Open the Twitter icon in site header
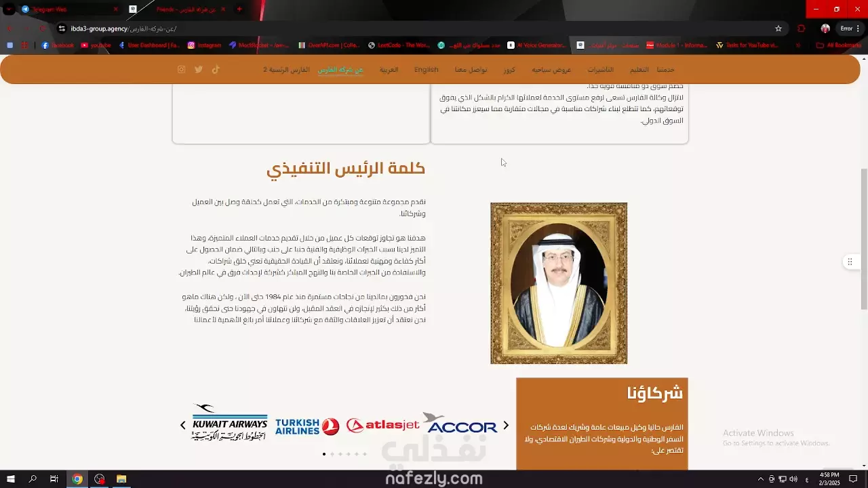The height and width of the screenshot is (488, 868). click(x=199, y=69)
